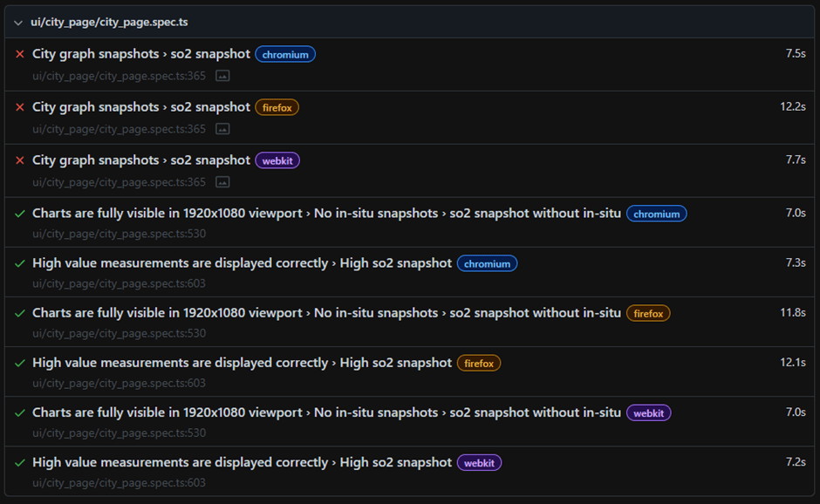Filter by webkit badge on failed so2 snapshot
The height and width of the screenshot is (504, 820).
pyautogui.click(x=277, y=160)
